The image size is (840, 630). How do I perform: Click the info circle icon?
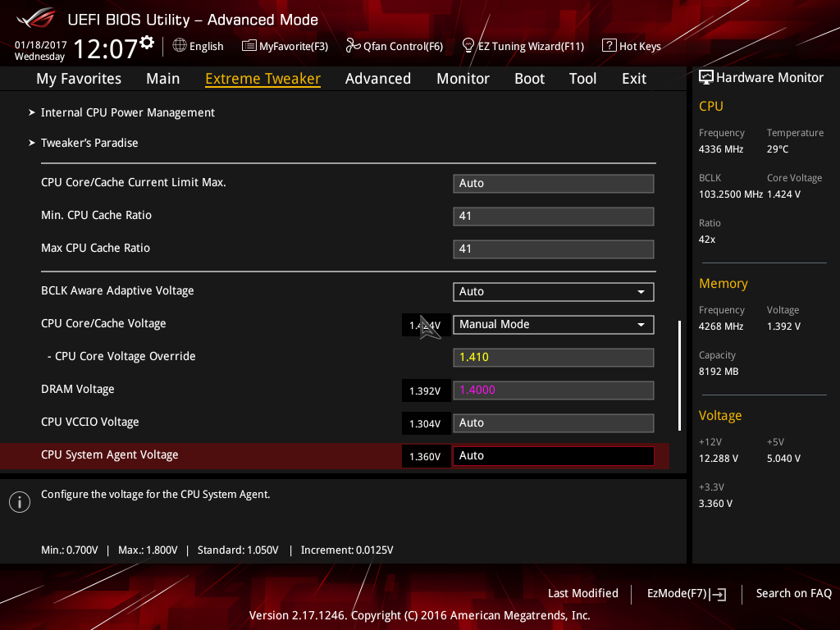(20, 502)
